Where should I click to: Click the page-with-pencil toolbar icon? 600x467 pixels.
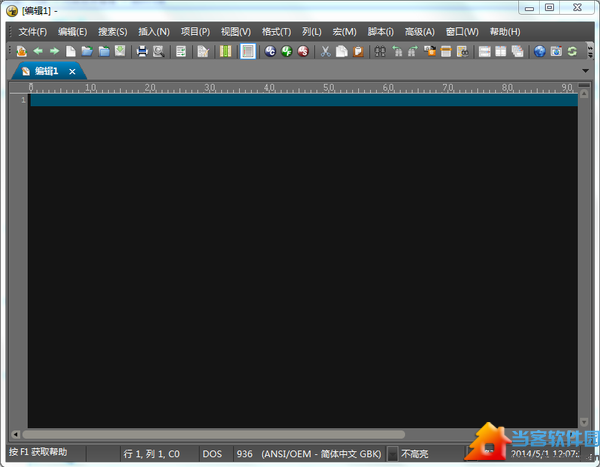(x=203, y=51)
